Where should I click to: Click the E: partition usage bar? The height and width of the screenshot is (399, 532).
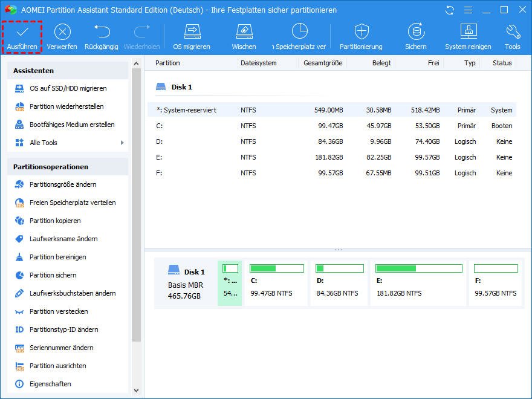[x=418, y=268]
